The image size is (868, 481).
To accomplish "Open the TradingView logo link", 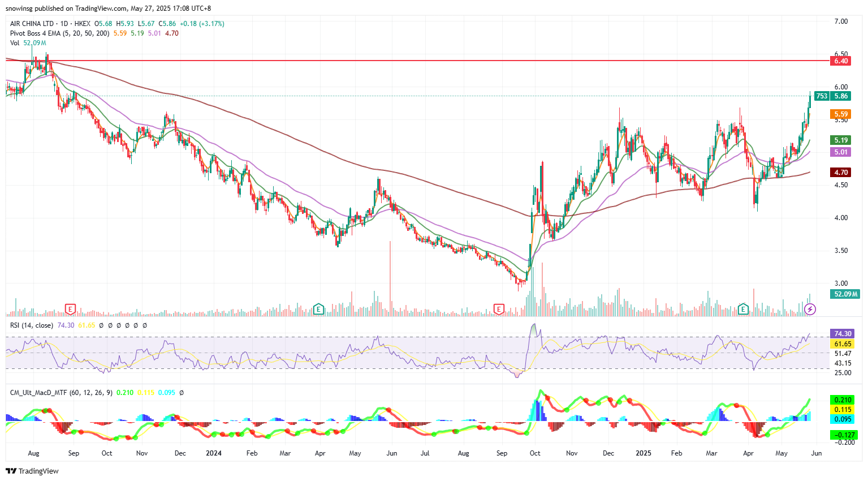I will point(32,471).
